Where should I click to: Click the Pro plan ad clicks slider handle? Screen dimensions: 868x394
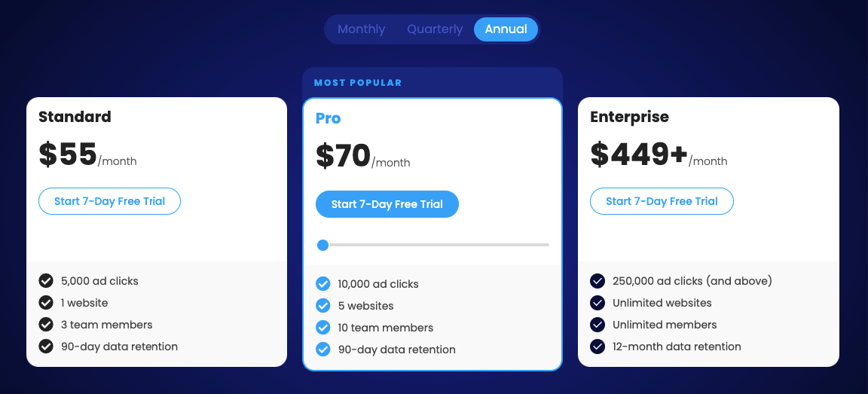(x=322, y=245)
